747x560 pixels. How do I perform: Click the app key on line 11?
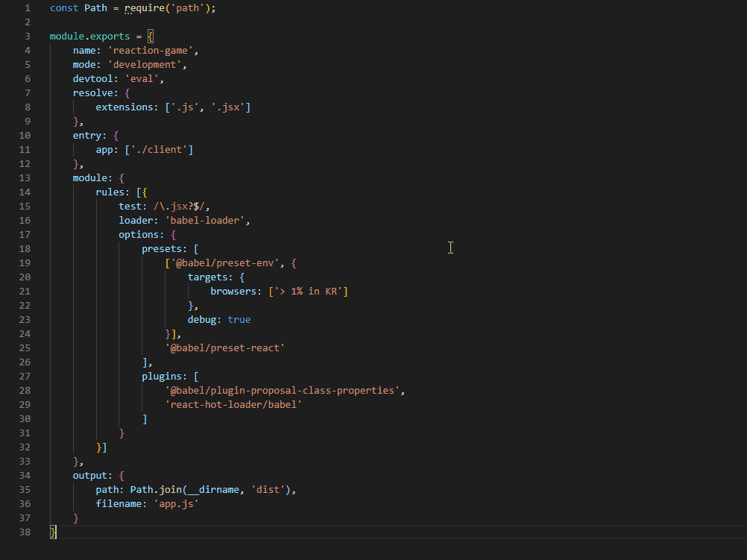click(x=104, y=150)
